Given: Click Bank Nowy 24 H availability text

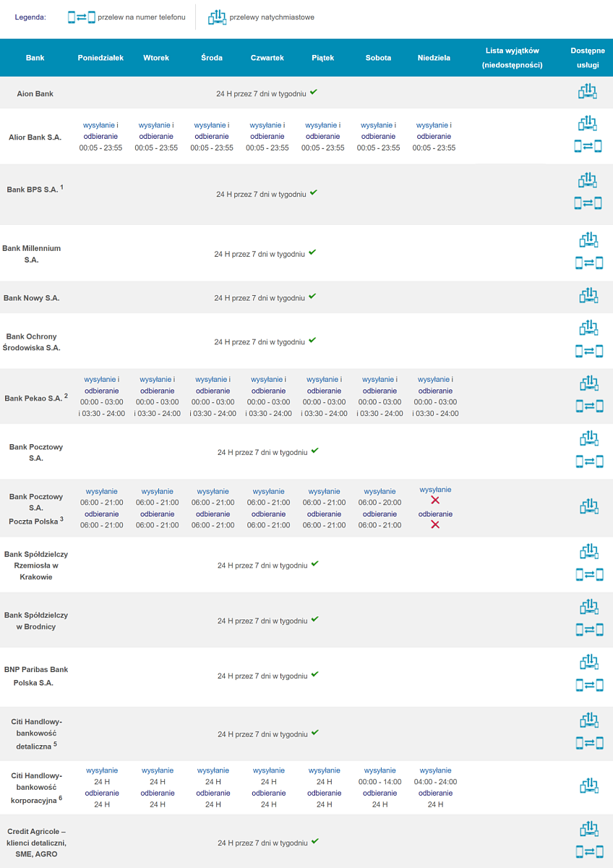Looking at the screenshot, I should click(x=260, y=298).
